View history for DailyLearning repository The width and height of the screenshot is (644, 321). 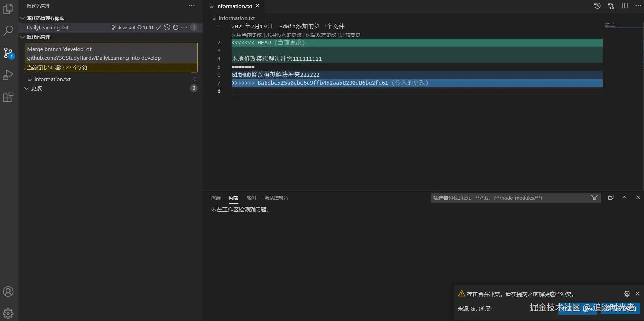click(x=167, y=27)
